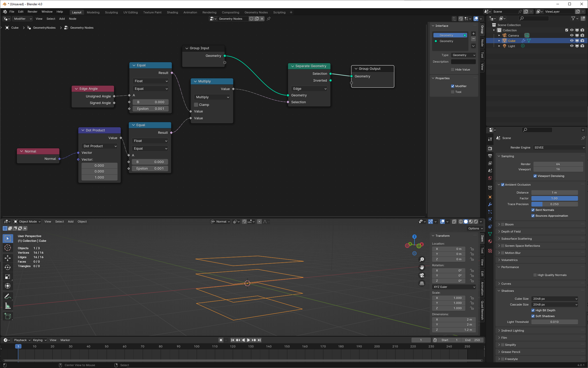This screenshot has width=588, height=368.
Task: Select the Move tool in viewport toolbar
Action: click(8, 258)
